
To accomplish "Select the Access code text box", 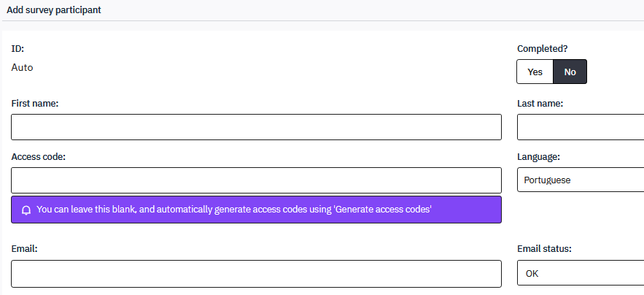I will click(256, 180).
